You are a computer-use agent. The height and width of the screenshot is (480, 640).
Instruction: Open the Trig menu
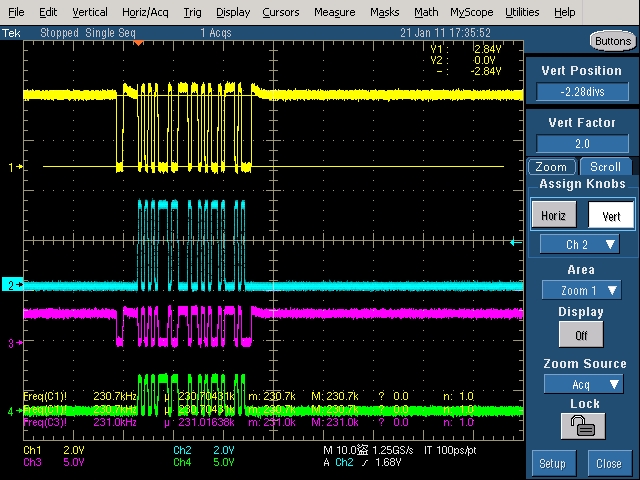tap(192, 12)
